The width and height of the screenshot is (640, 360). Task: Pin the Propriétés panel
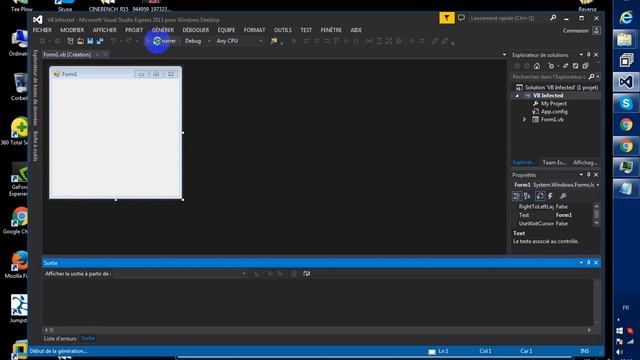(589, 175)
